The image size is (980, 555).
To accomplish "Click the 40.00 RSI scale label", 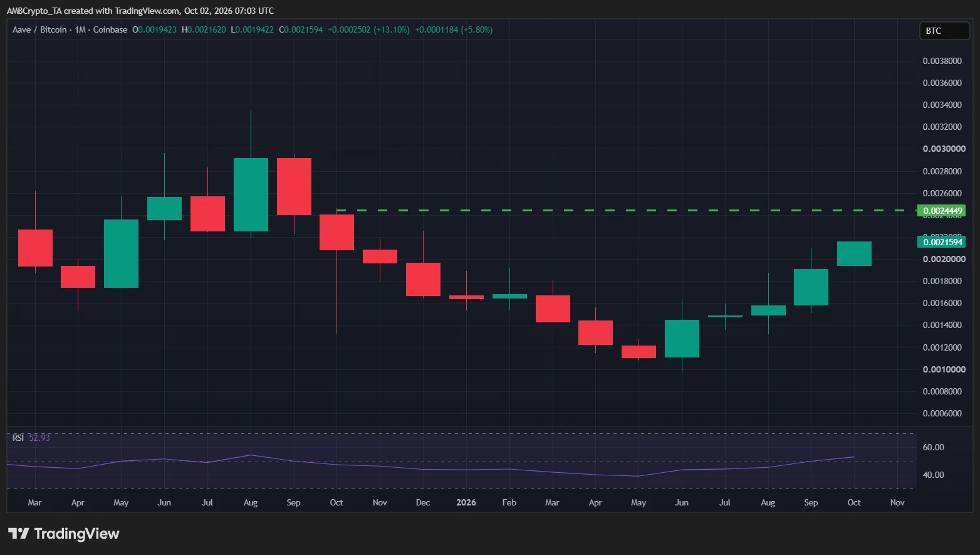I will 934,475.
